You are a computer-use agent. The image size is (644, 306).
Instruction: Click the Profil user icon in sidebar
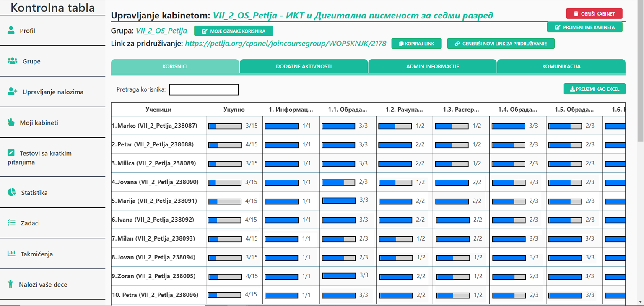[x=11, y=30]
